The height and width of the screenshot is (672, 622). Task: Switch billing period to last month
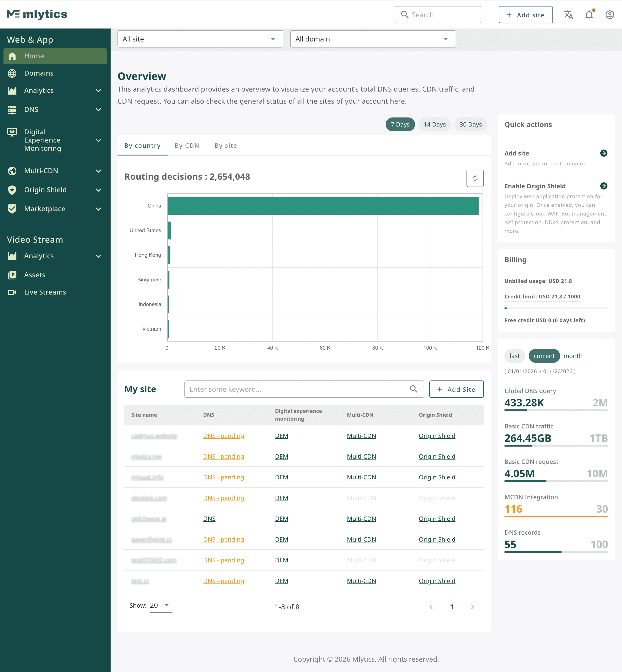[x=514, y=356]
